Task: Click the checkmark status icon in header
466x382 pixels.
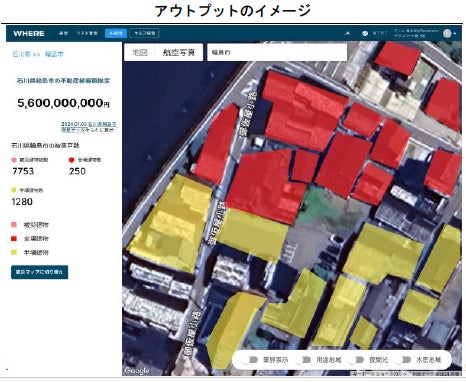Action: [365, 33]
